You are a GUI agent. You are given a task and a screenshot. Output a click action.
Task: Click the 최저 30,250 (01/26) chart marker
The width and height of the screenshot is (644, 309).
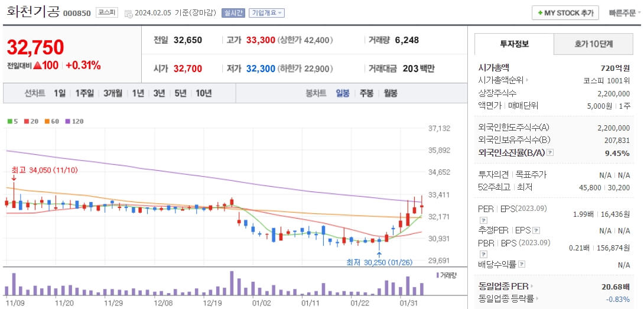379,262
